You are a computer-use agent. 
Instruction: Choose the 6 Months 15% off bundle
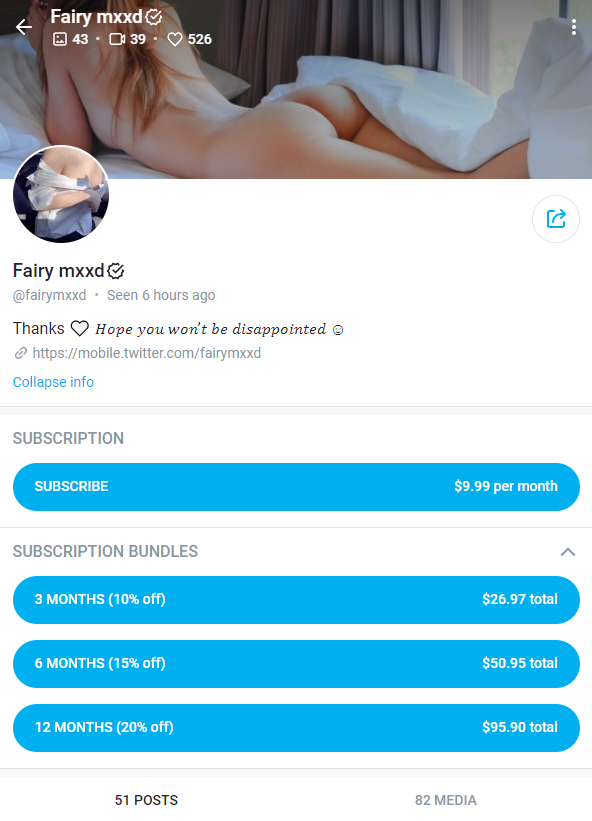(296, 663)
